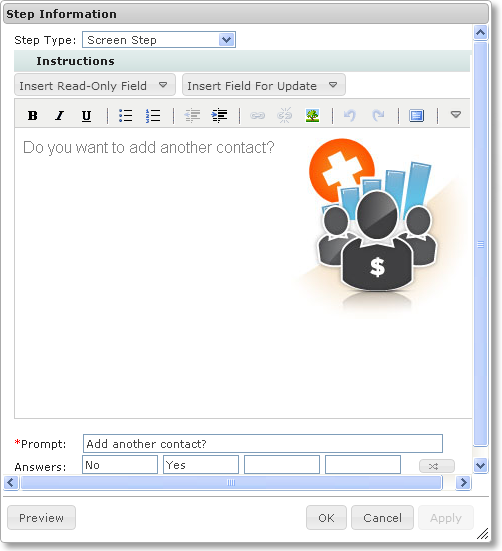Viewport: 502px width, 551px height.
Task: Open the toolbar overflow arrow menu
Action: point(456,115)
